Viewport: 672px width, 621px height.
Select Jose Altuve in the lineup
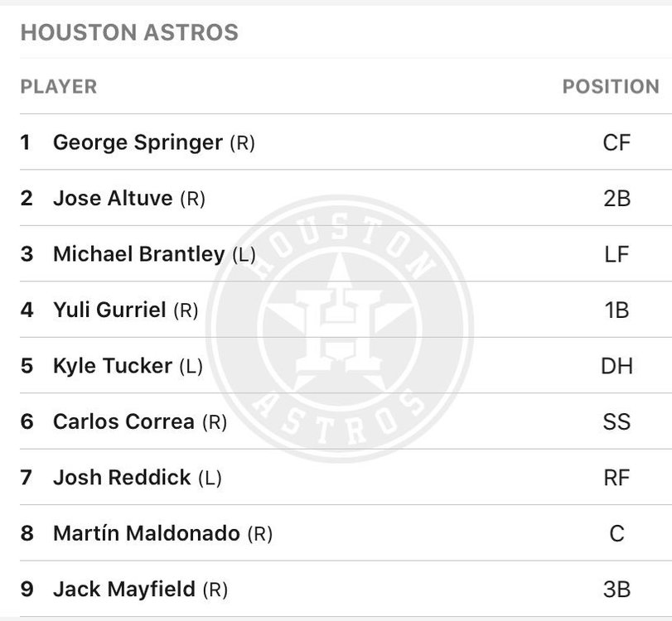113,199
